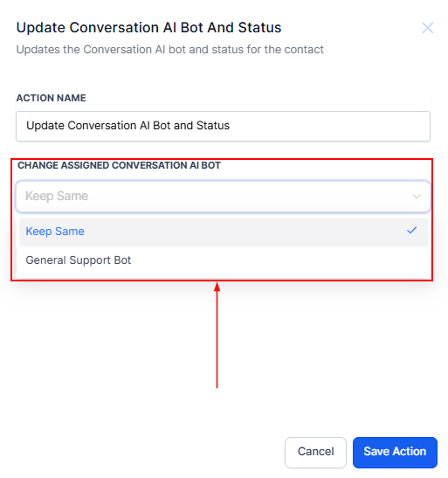Click the subtitle describing the action
The width and height of the screenshot is (448, 478).
170,50
